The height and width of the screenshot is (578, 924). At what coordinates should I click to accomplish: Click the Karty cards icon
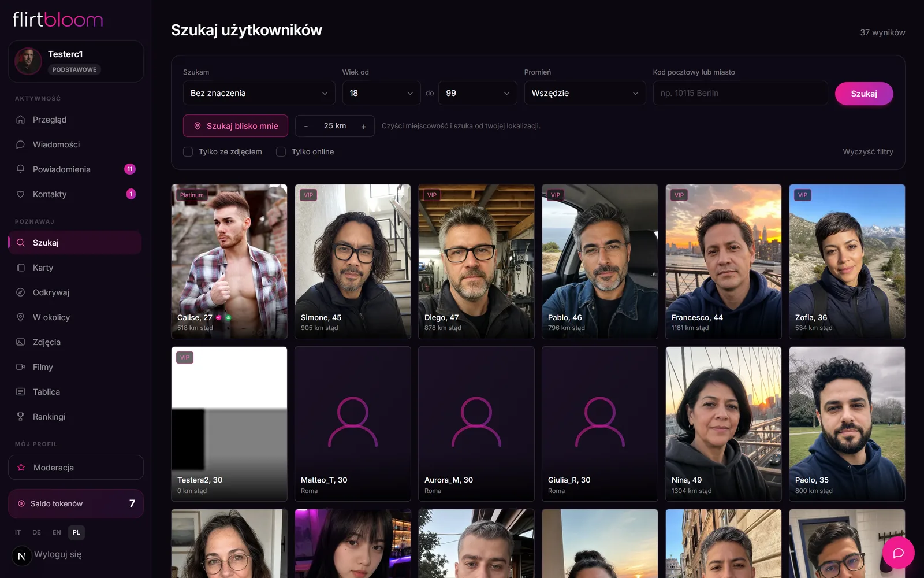click(21, 268)
